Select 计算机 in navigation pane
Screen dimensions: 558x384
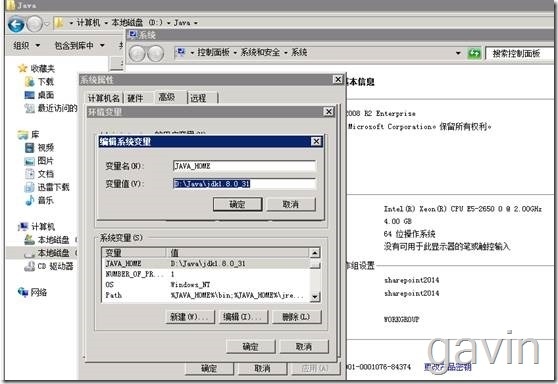[x=37, y=227]
